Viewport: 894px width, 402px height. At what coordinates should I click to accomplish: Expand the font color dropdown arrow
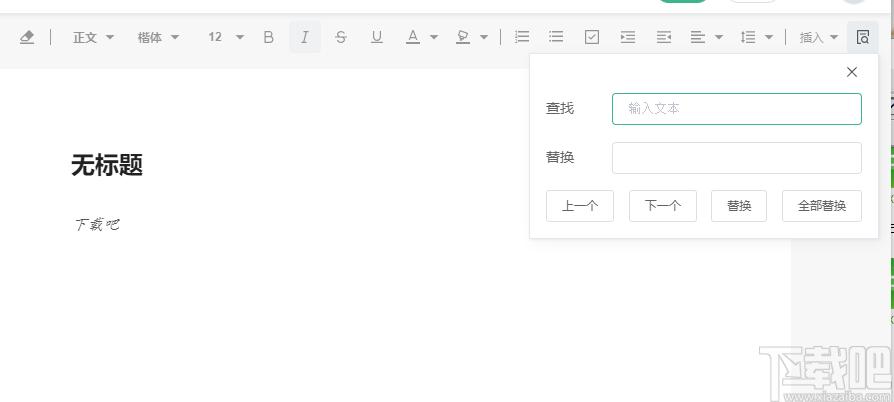(434, 37)
